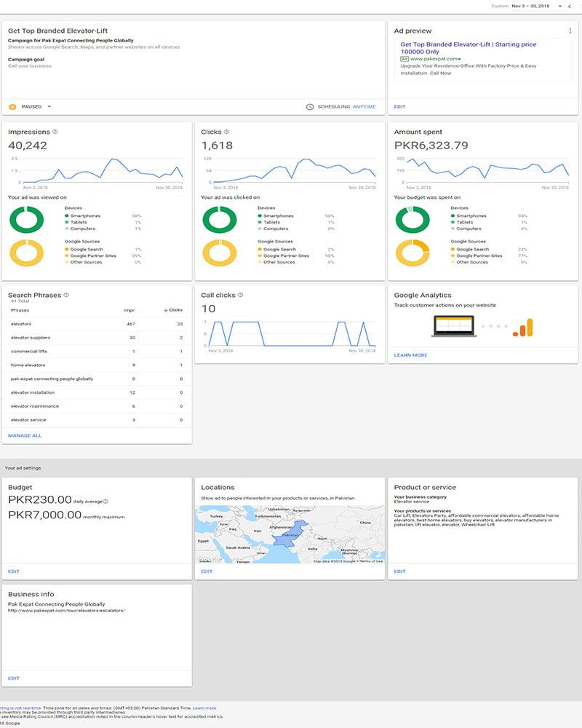Click the Clicks devices green donut chart
The width and height of the screenshot is (582, 728).
coord(220,220)
